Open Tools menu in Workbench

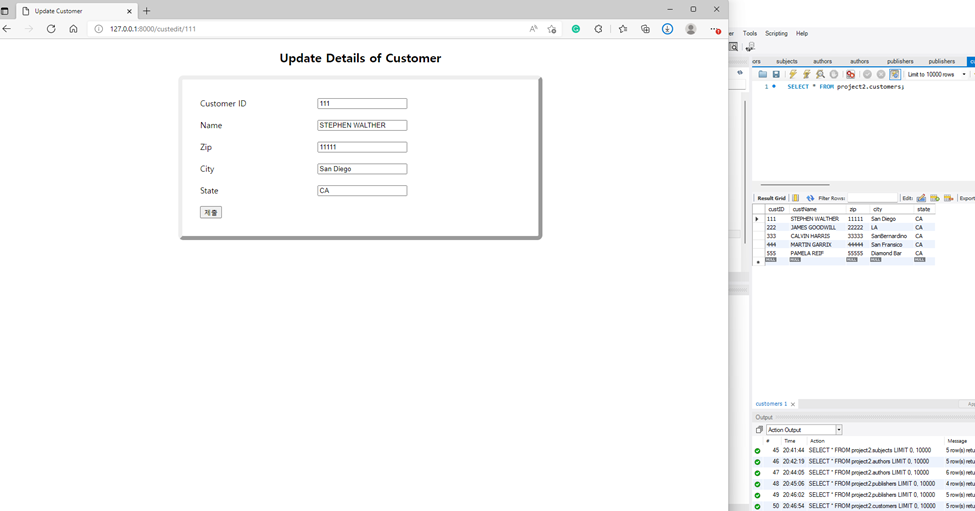750,34
